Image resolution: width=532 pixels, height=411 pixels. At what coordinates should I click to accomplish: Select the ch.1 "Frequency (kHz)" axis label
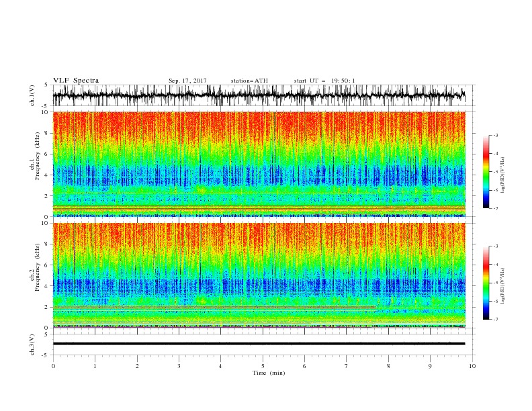pos(36,155)
